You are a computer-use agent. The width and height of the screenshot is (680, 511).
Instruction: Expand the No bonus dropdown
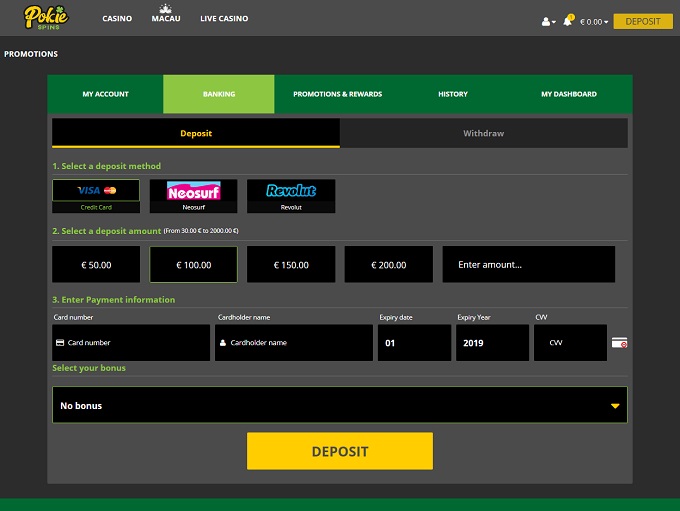(340, 405)
